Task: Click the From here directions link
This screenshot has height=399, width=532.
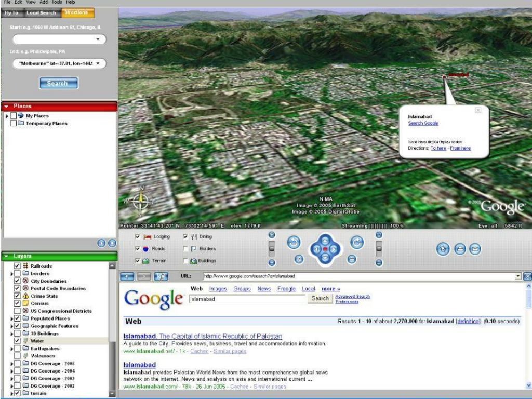Action: click(460, 148)
